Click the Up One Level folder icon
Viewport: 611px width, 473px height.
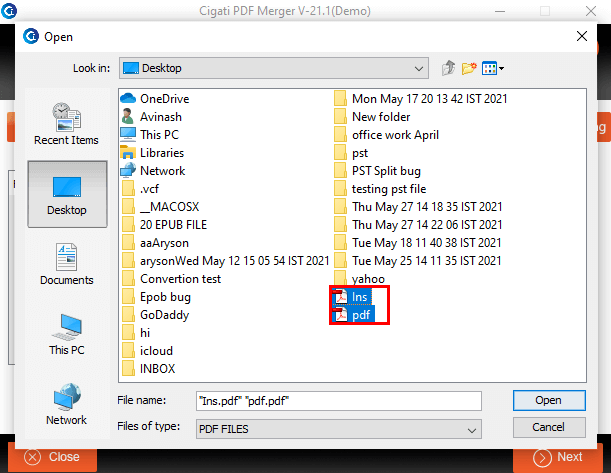point(449,68)
